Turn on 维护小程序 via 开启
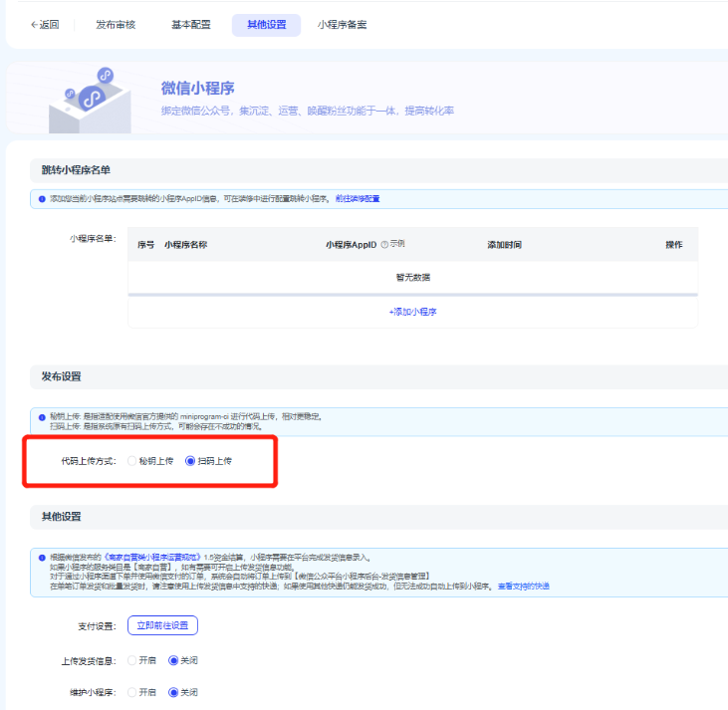Viewport: 728px width, 710px height. (x=132, y=691)
